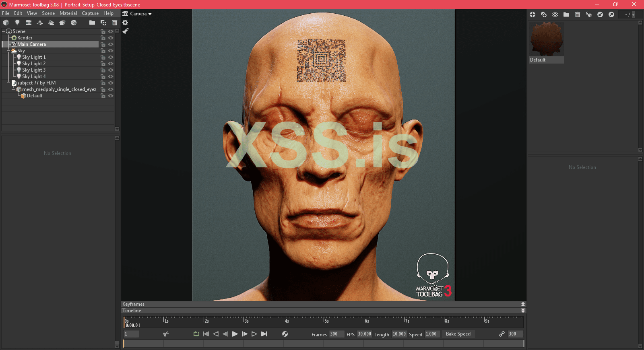Expand the Keyframes panel

[523, 304]
